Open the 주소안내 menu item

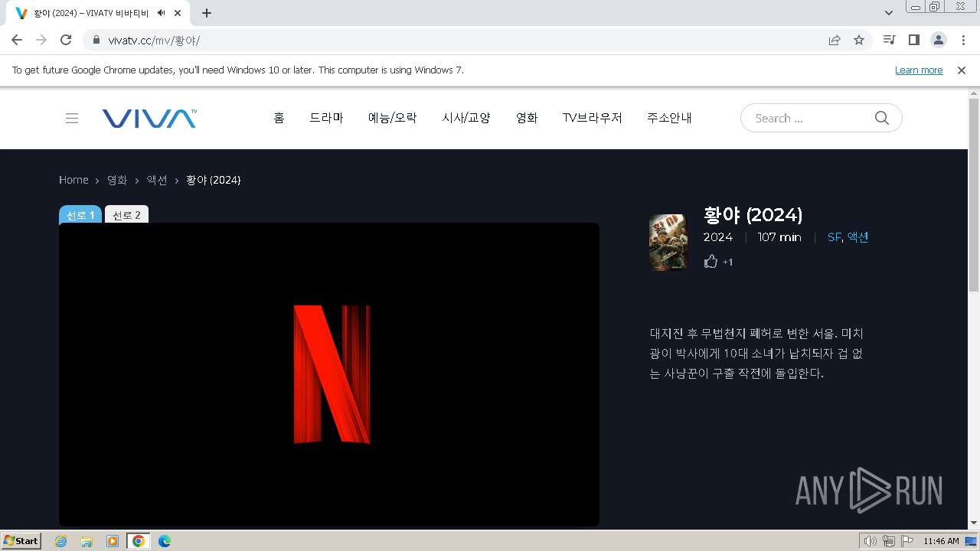click(669, 118)
